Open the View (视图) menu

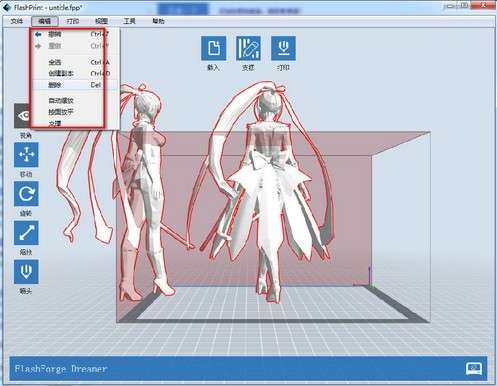pos(101,21)
